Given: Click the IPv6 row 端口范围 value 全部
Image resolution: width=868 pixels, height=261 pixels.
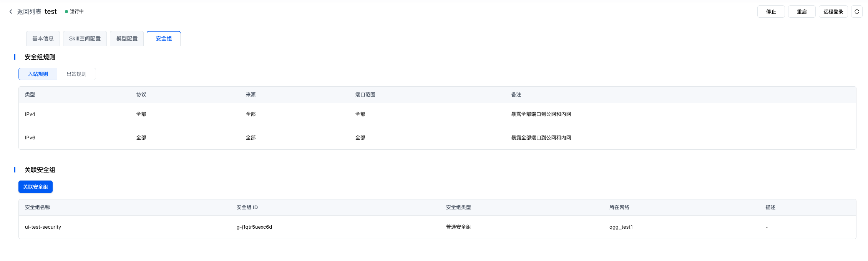Looking at the screenshot, I should (x=360, y=138).
